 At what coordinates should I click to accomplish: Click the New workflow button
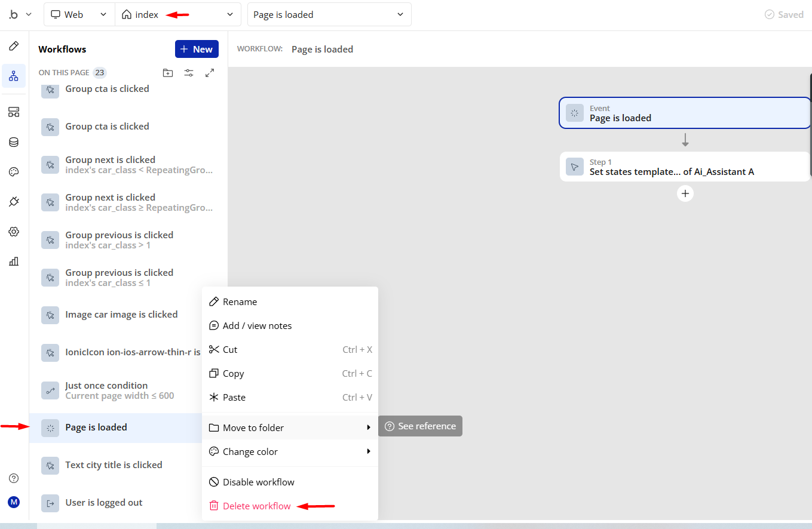[197, 49]
